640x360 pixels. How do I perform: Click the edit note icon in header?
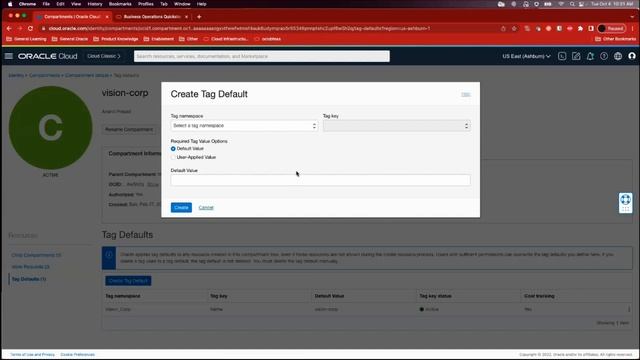coord(576,56)
